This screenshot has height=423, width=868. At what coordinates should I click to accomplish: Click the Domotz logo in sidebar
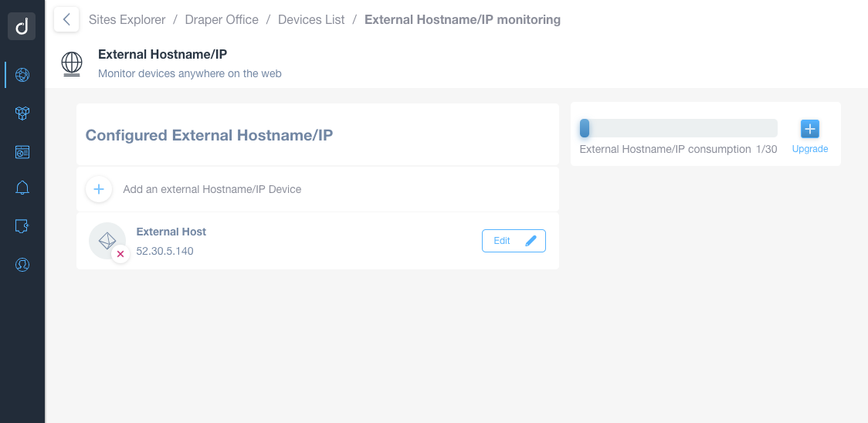pos(22,26)
